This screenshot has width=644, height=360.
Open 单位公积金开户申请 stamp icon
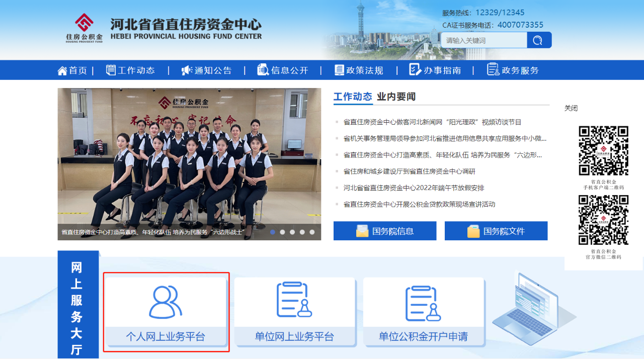point(423,303)
